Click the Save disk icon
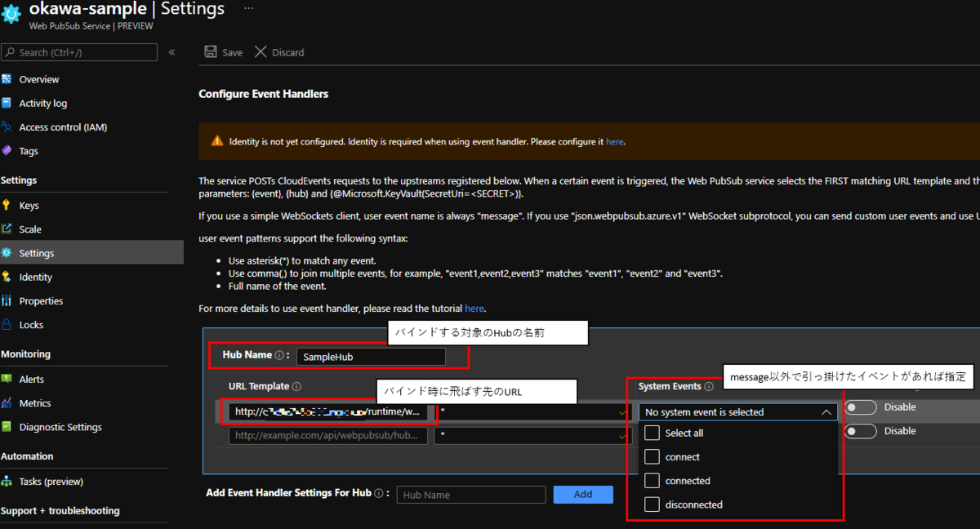This screenshot has height=529, width=980. click(x=211, y=52)
